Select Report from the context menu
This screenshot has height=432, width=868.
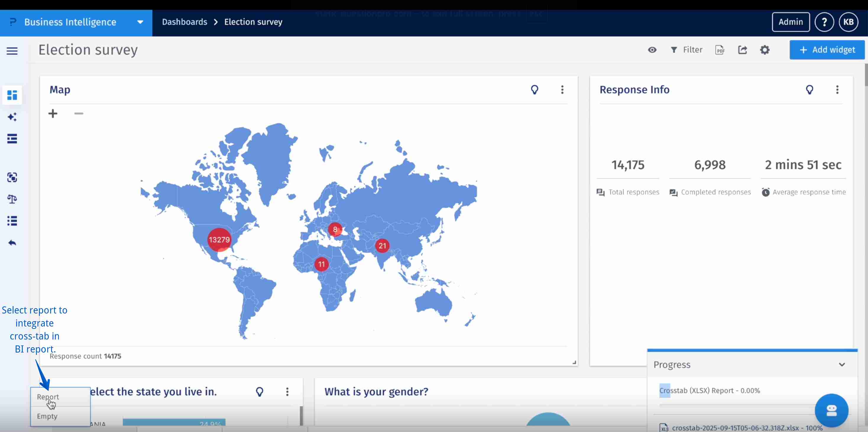tap(48, 397)
